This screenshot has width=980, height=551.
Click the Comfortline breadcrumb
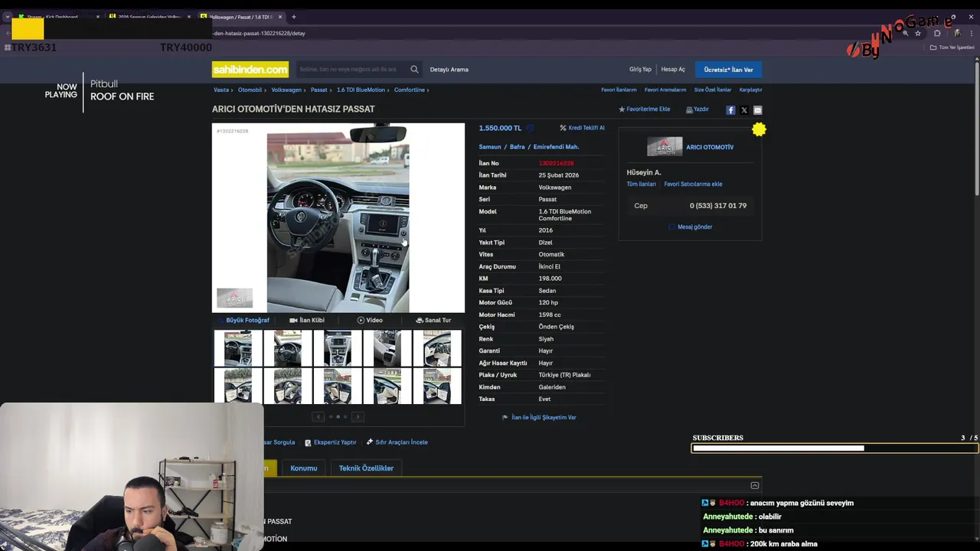pyautogui.click(x=410, y=90)
